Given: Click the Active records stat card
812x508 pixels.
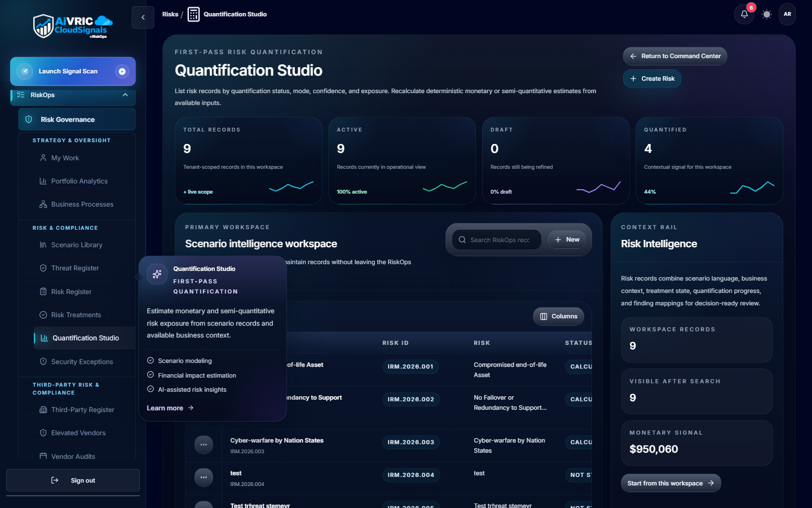Looking at the screenshot, I should tap(402, 161).
